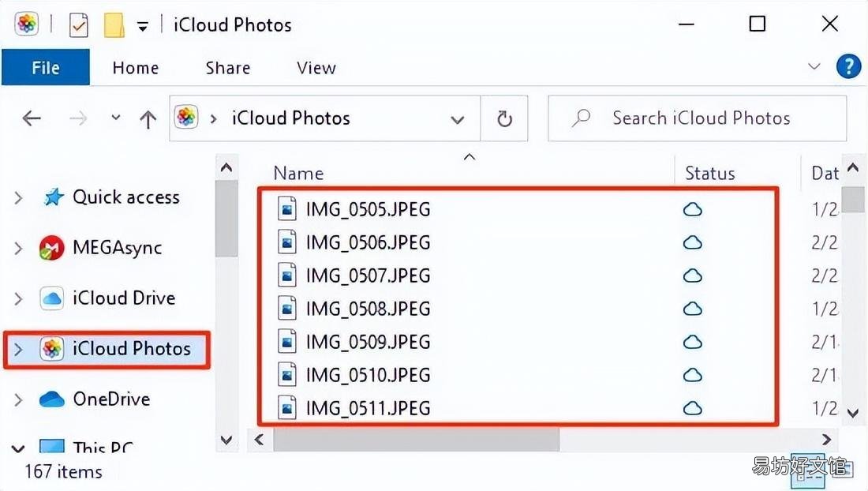Click the image file icon of IMG_0511.JPEG
This screenshot has height=491, width=868.
[x=286, y=409]
